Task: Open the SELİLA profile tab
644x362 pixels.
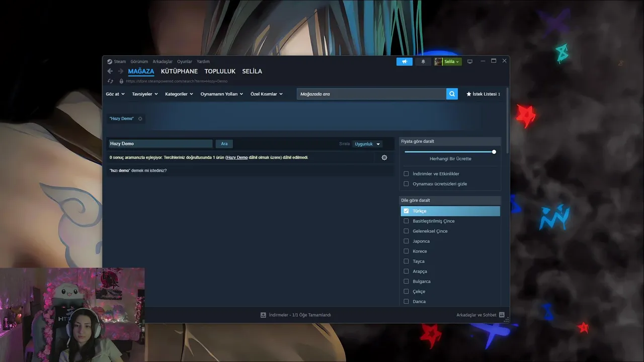Action: coord(252,71)
